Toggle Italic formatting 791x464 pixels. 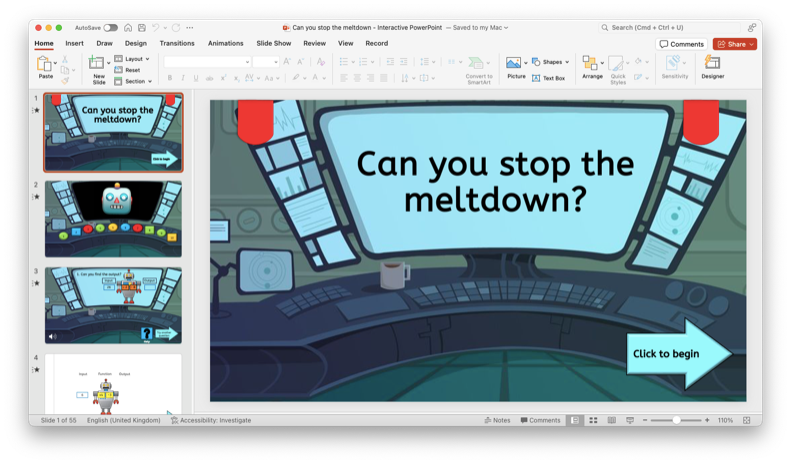click(183, 78)
